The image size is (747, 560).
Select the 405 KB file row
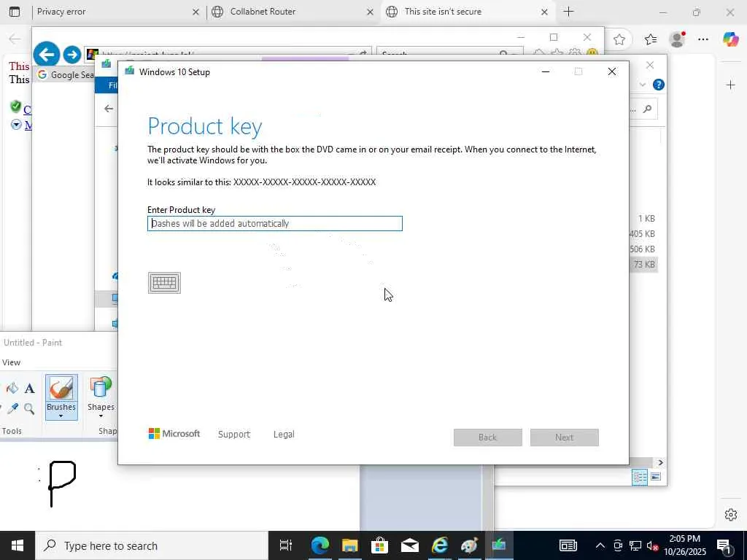point(642,234)
